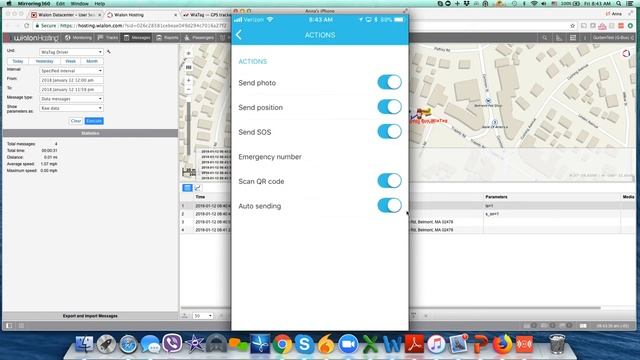Turn off the Send SOS switch
The image size is (640, 360).
point(389,132)
